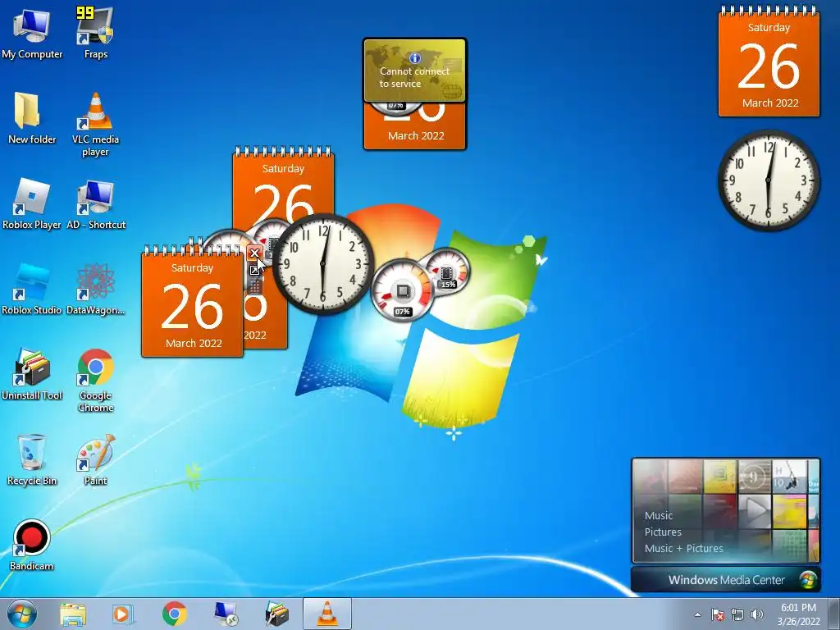Viewport: 840px width, 630px height.
Task: Open Windows Explorer from the taskbar
Action: [73, 614]
